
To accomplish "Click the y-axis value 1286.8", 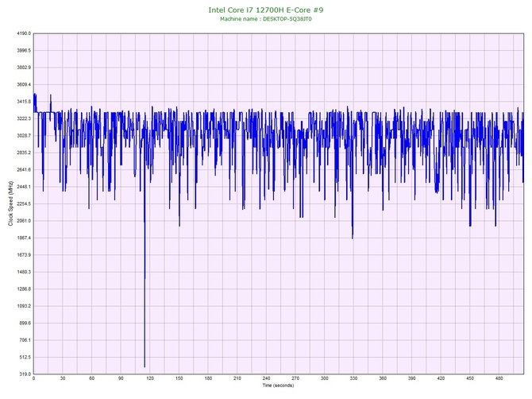I will click(24, 289).
